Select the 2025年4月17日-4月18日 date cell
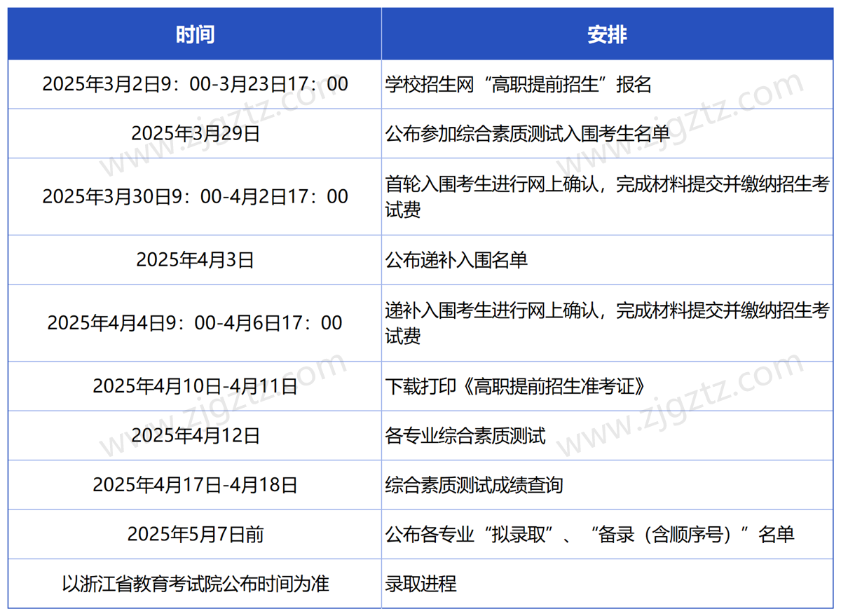The width and height of the screenshot is (841, 616). (194, 484)
